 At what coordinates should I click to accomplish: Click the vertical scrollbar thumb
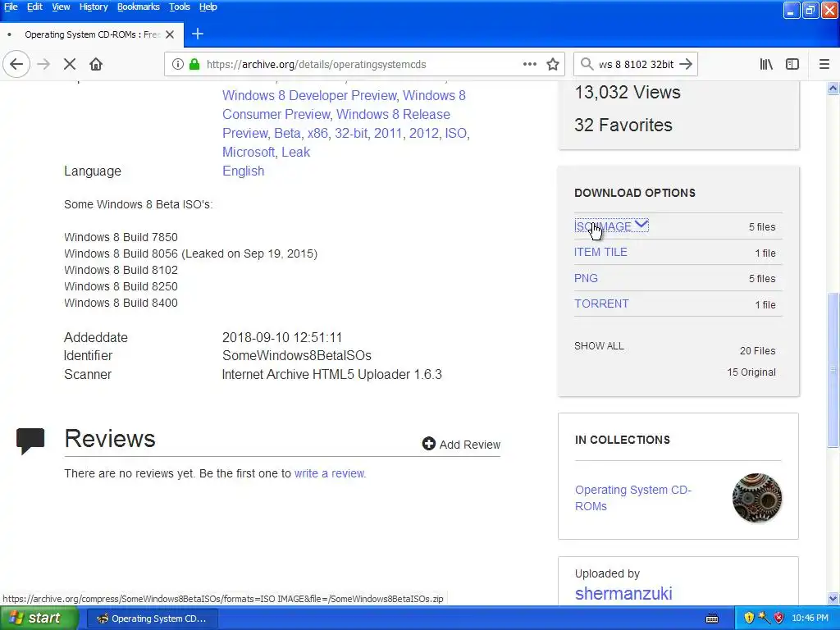click(x=833, y=370)
